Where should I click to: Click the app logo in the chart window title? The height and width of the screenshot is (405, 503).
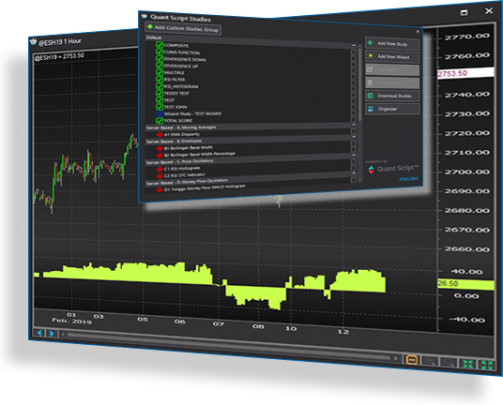coord(33,42)
